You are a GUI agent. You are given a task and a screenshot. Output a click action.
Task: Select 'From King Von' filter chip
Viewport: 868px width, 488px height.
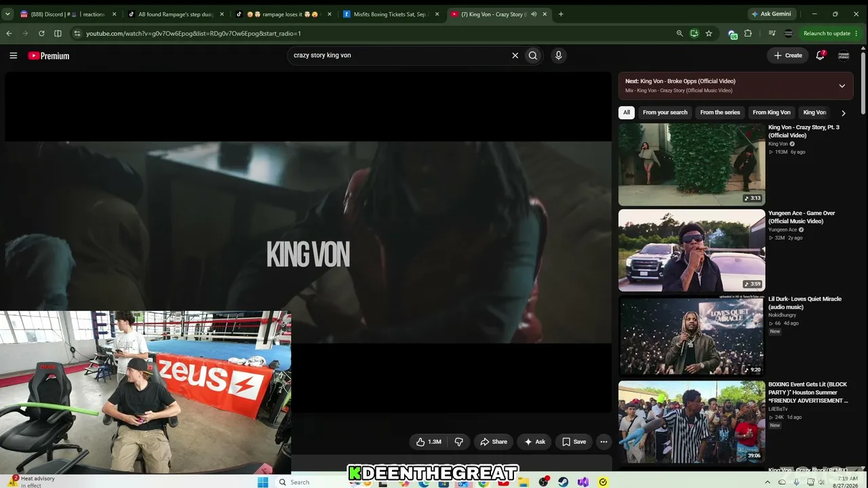click(772, 113)
